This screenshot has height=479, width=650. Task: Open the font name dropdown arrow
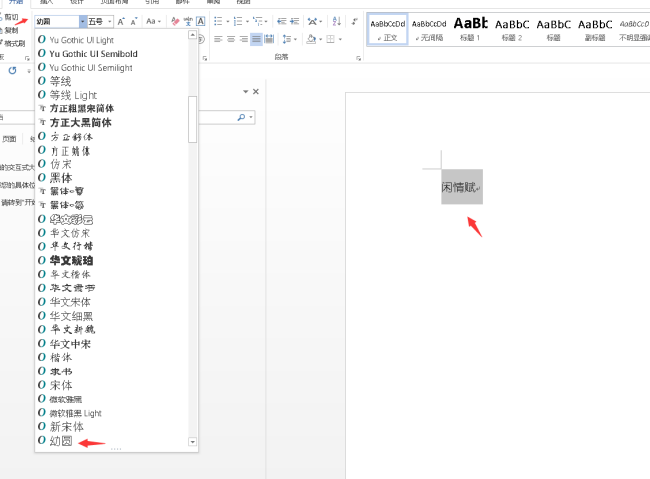click(81, 21)
